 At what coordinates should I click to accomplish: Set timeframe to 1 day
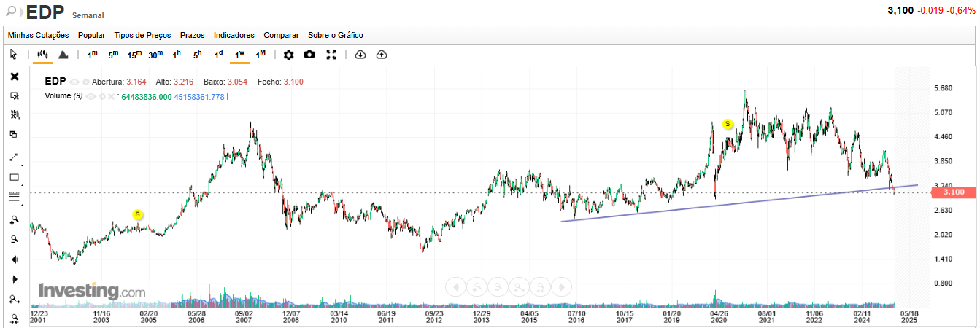coord(218,55)
